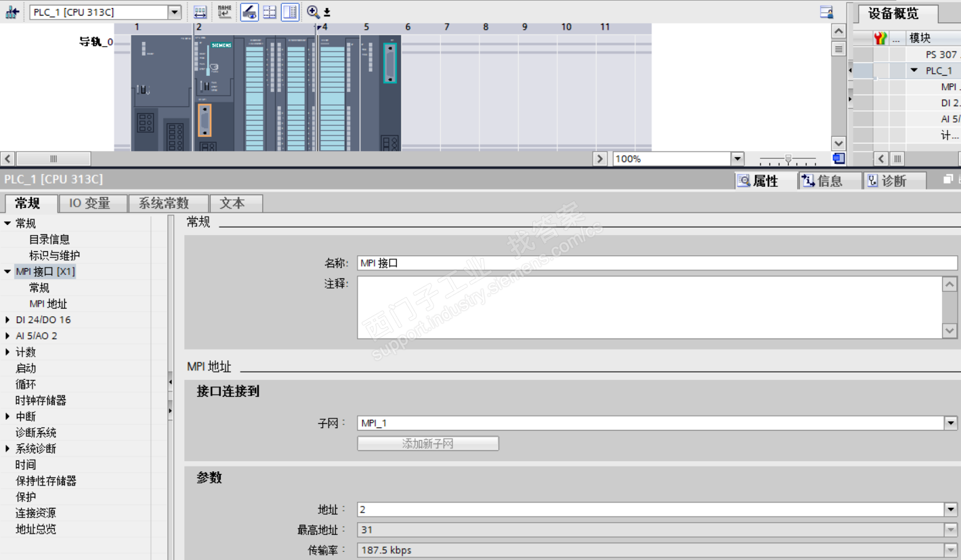Click the colored wrench column header icon
This screenshot has height=560, width=961.
(880, 39)
